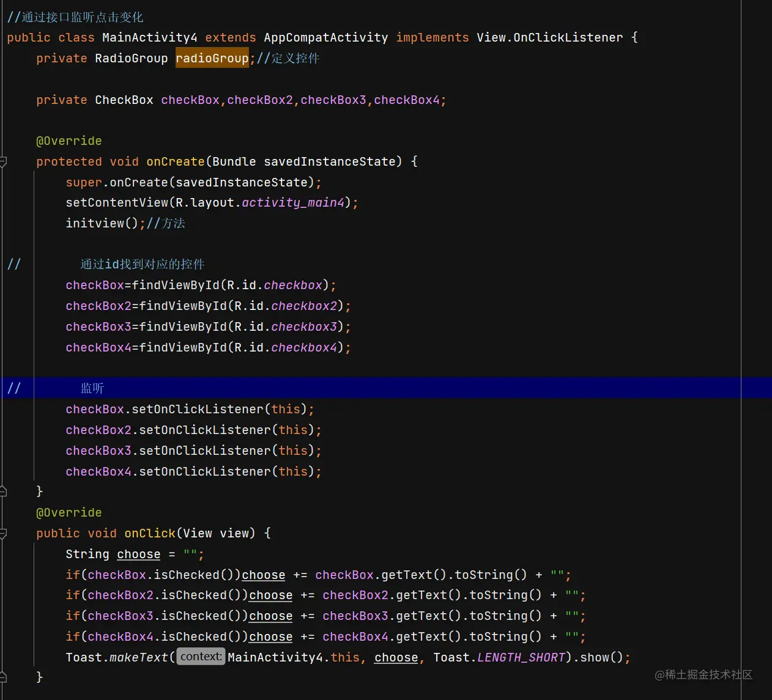
Task: Click the 通过id找到对应的控件 comment
Action: point(143,264)
